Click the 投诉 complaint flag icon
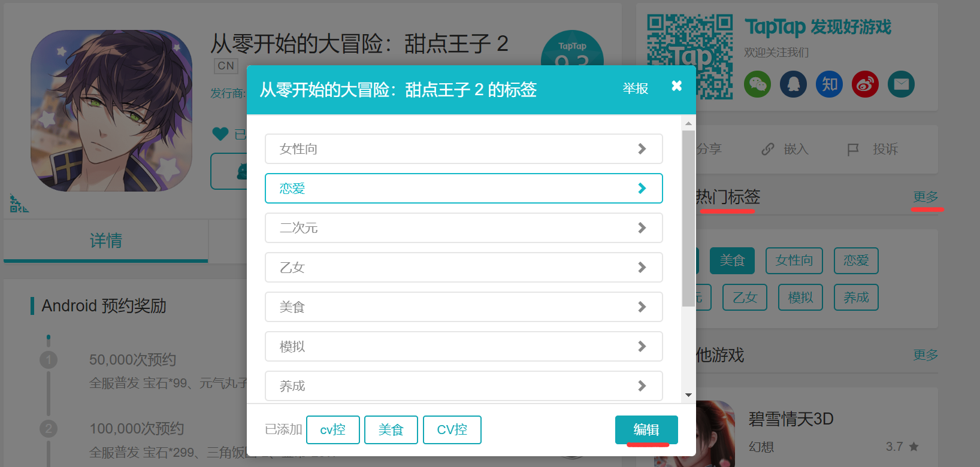 click(x=853, y=150)
